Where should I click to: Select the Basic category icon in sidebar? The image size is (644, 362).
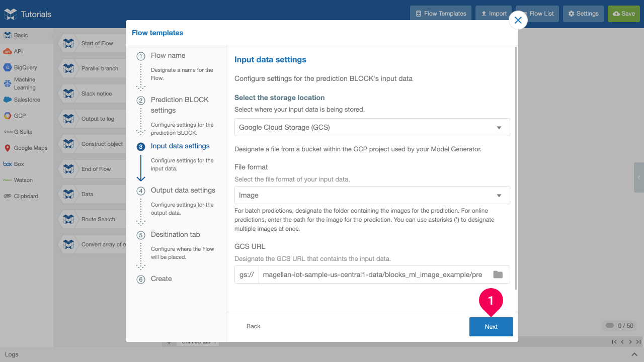point(7,35)
